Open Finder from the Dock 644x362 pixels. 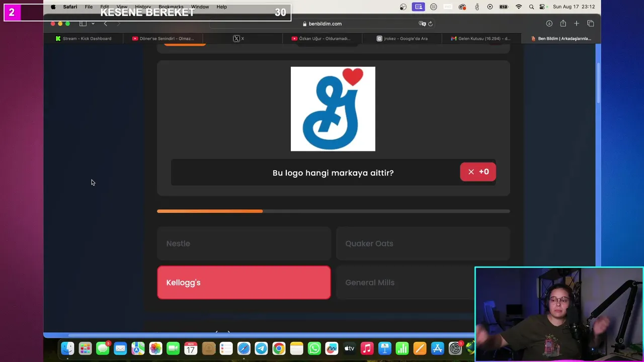[x=67, y=348]
